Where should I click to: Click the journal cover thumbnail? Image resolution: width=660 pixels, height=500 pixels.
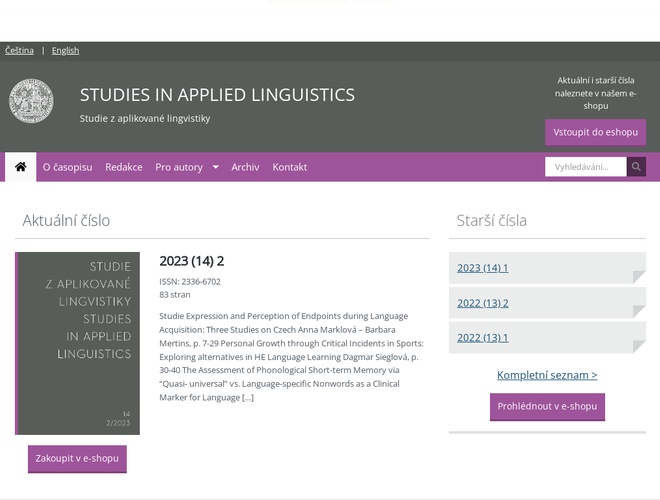tap(78, 343)
